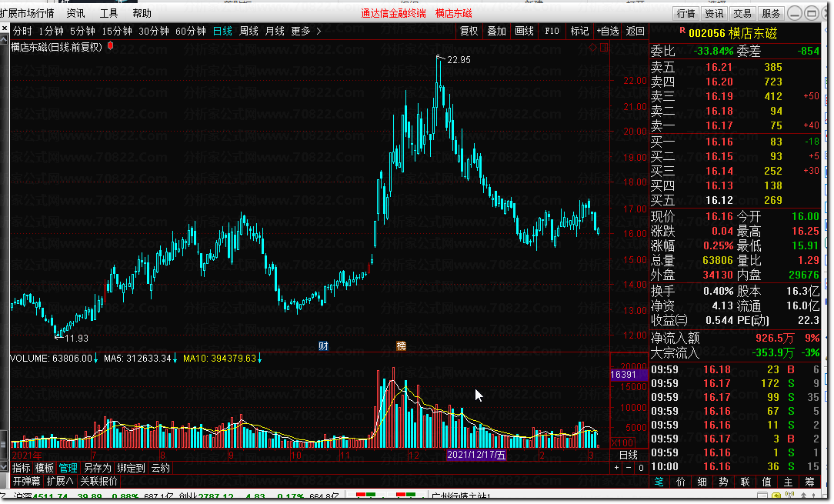
Task: Click the zoom-out minus button below the chart
Action: pyautogui.click(x=629, y=468)
